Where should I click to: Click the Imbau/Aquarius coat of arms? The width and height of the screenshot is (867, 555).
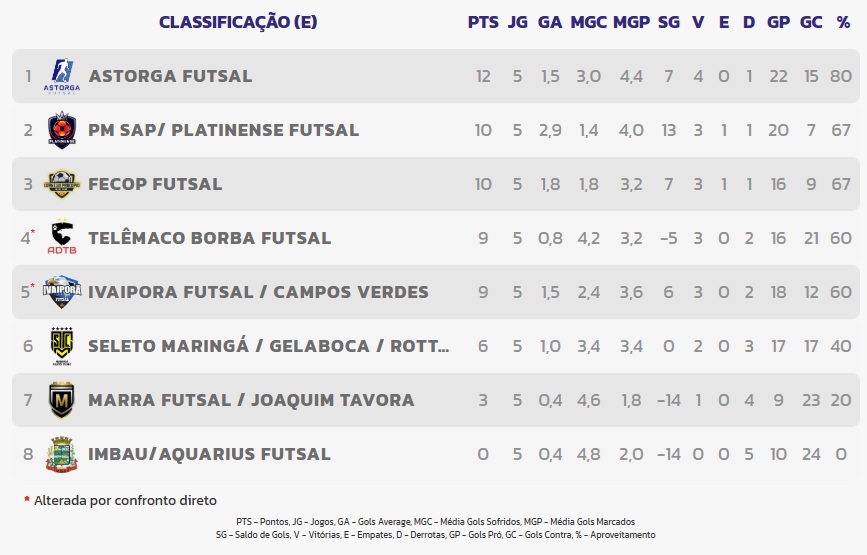(x=62, y=454)
